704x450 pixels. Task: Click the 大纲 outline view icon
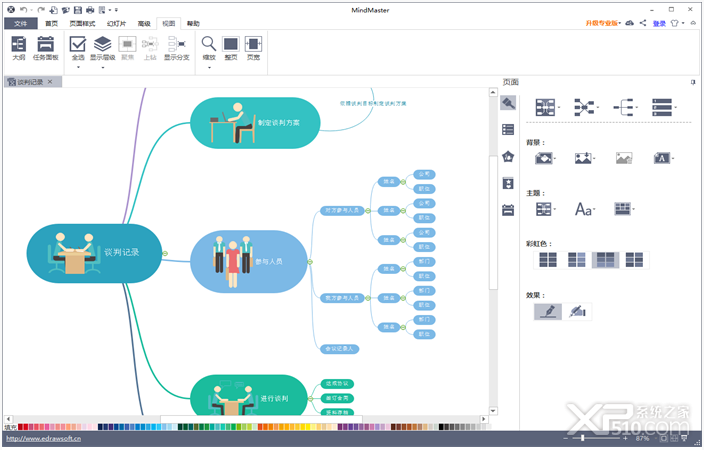pos(18,44)
